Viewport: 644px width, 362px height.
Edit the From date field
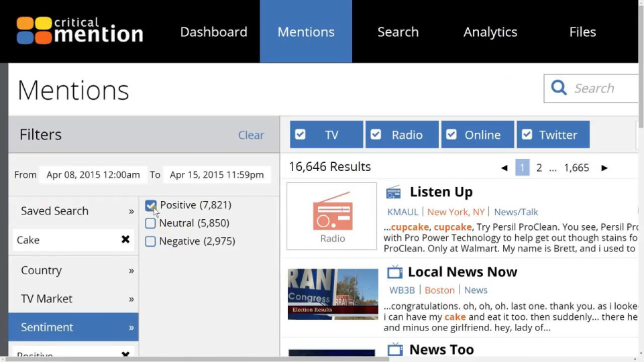[x=93, y=175]
